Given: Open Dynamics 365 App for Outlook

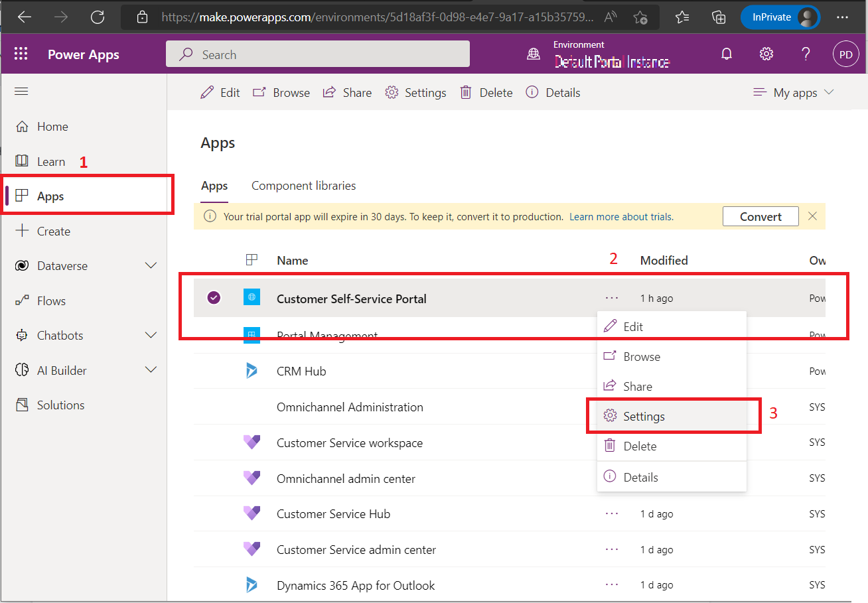Looking at the screenshot, I should [x=356, y=586].
